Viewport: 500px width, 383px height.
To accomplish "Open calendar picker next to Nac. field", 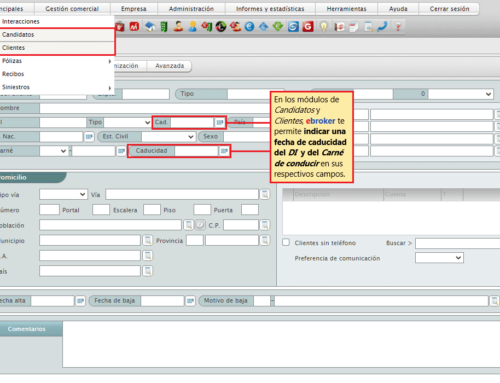I will (89, 136).
